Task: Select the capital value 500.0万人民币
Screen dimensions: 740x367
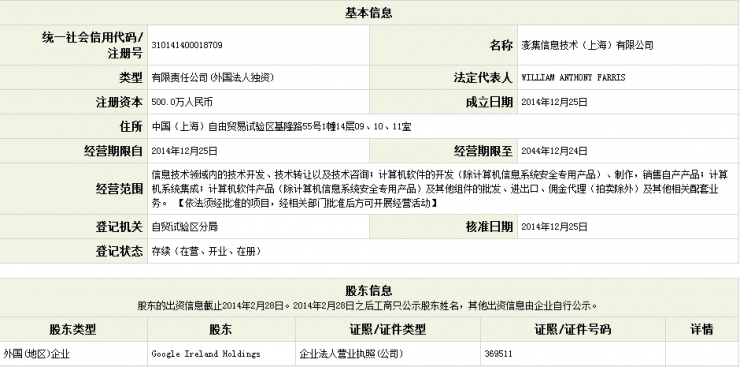Action: pos(182,102)
